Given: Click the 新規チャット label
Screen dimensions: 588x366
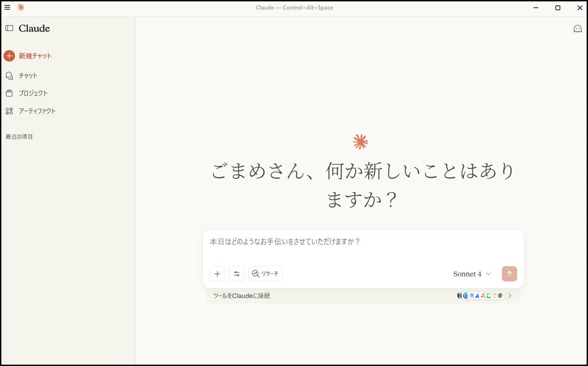Looking at the screenshot, I should coord(35,56).
